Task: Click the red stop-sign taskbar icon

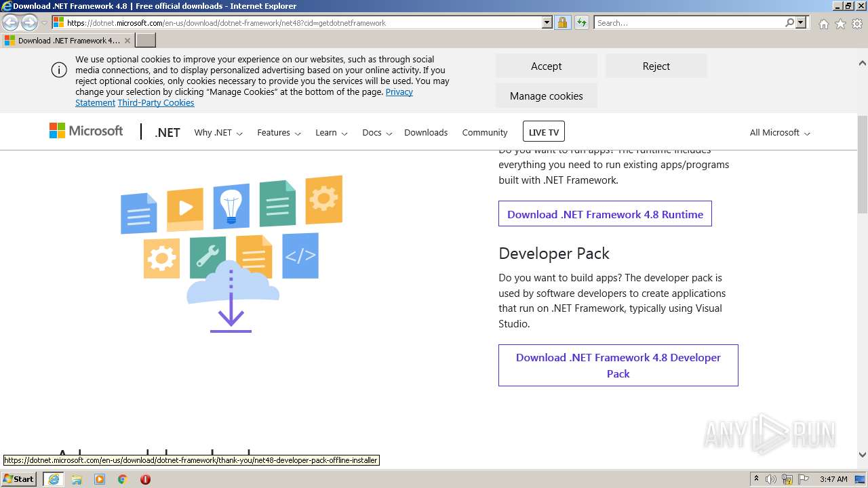Action: tap(145, 479)
